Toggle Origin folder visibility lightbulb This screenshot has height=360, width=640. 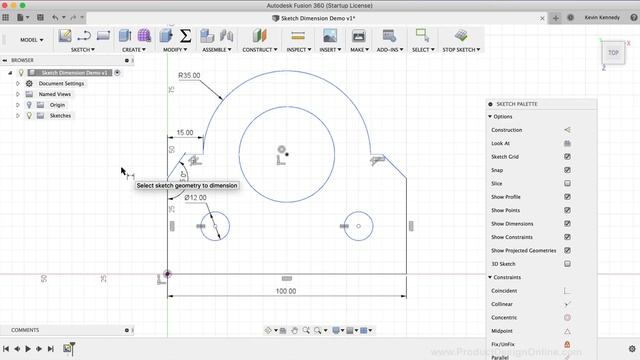coord(29,105)
